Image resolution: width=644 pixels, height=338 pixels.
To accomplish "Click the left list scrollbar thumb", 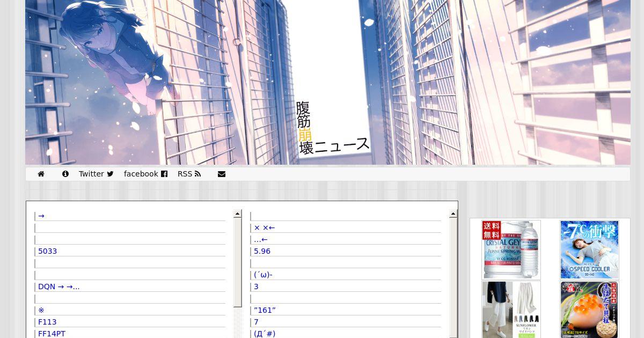I will 238,262.
